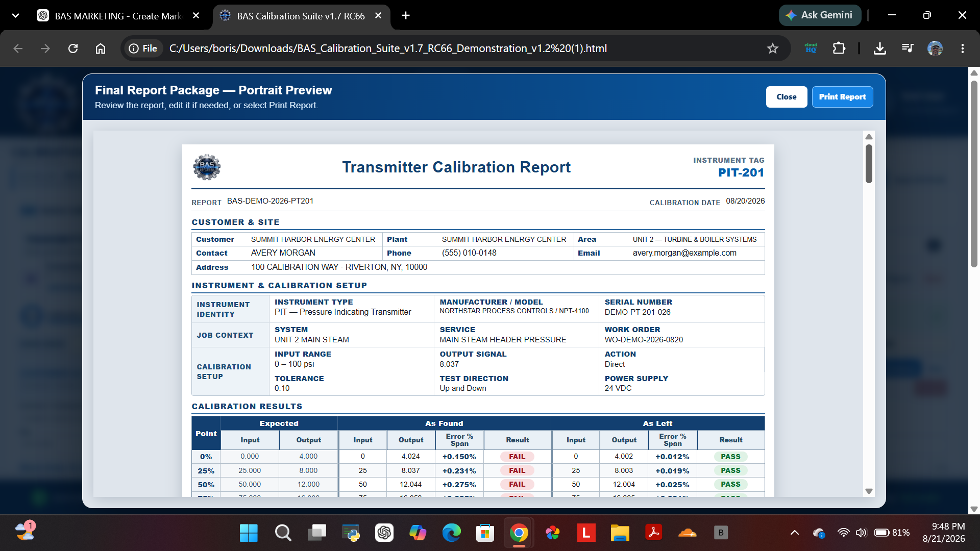Image resolution: width=980 pixels, height=551 pixels.
Task: Open the Extensions puzzle icon
Action: pos(839,48)
